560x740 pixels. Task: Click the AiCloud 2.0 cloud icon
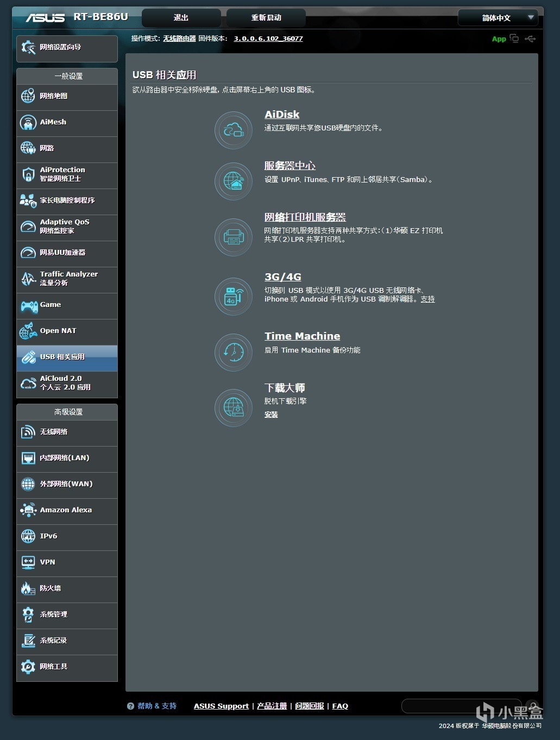(28, 383)
